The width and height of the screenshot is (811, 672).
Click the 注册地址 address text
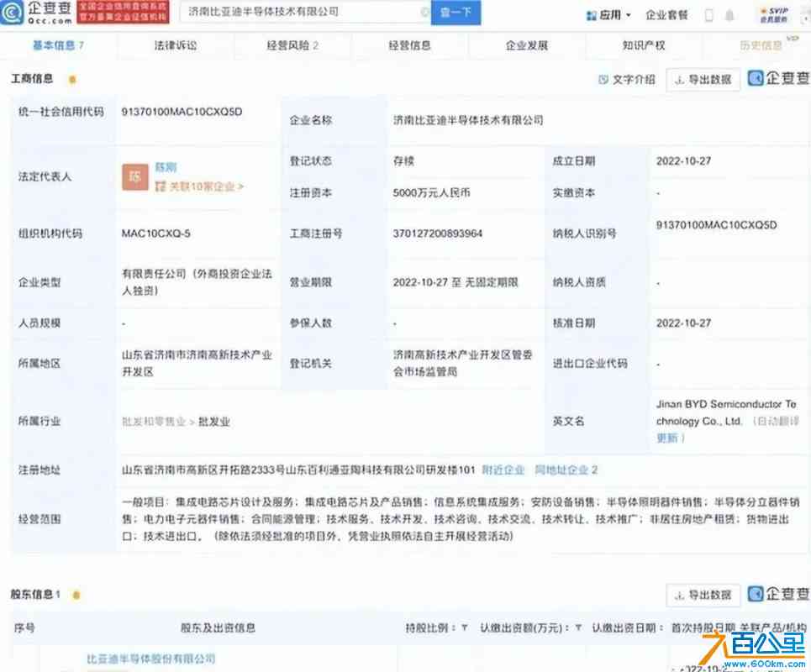point(298,470)
